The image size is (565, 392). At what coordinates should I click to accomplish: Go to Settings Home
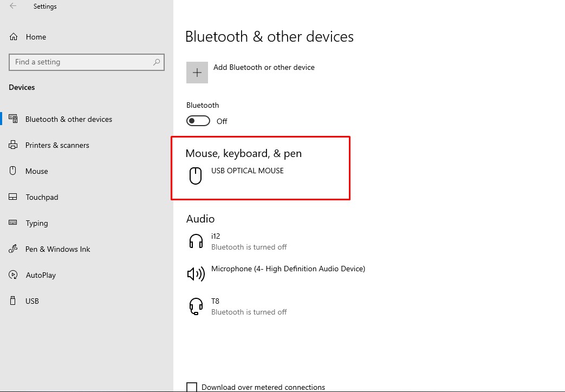[36, 37]
